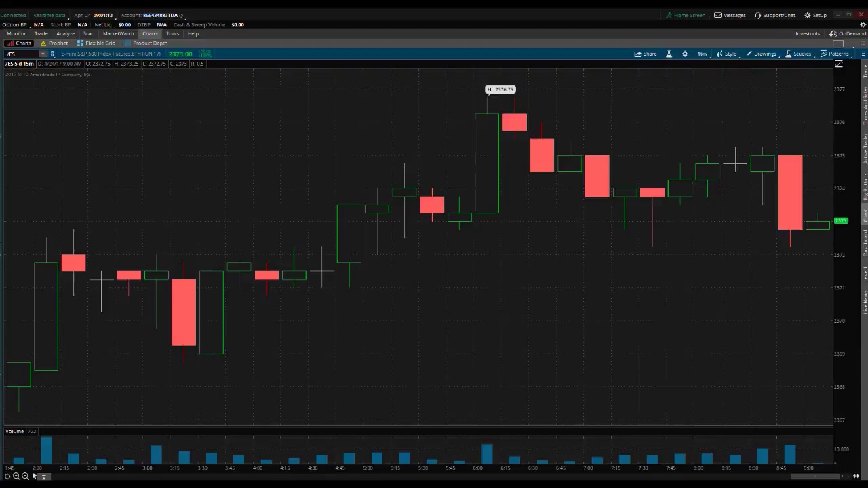The width and height of the screenshot is (868, 488).
Task: Open the Live News sidebar panel
Action: pos(865,302)
